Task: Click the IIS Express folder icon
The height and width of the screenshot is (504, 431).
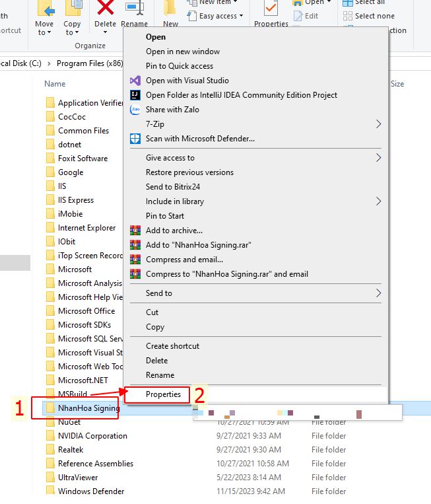Action: (x=50, y=199)
